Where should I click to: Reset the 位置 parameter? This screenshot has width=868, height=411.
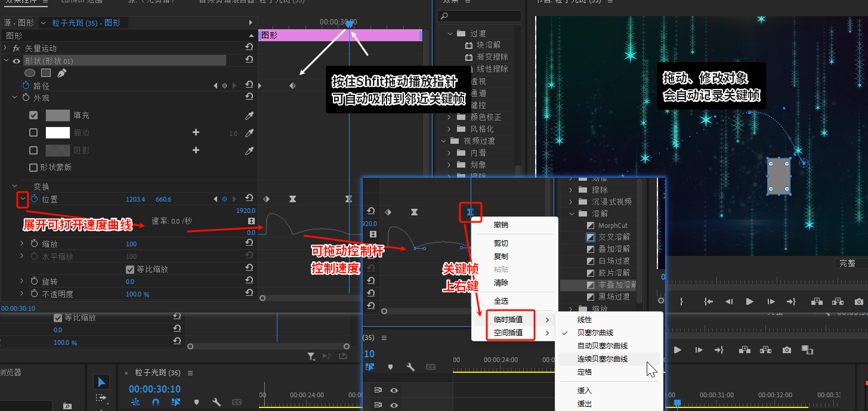249,199
